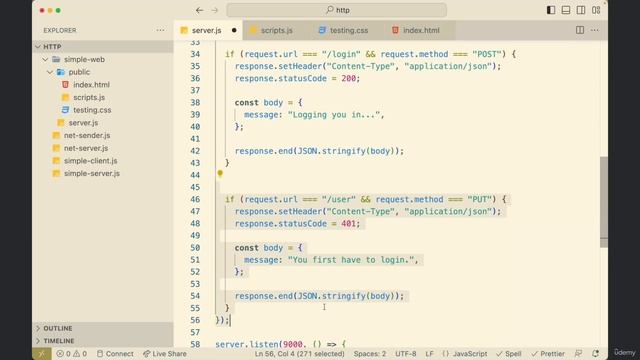Click the index.html file icon in explorer

click(x=65, y=84)
